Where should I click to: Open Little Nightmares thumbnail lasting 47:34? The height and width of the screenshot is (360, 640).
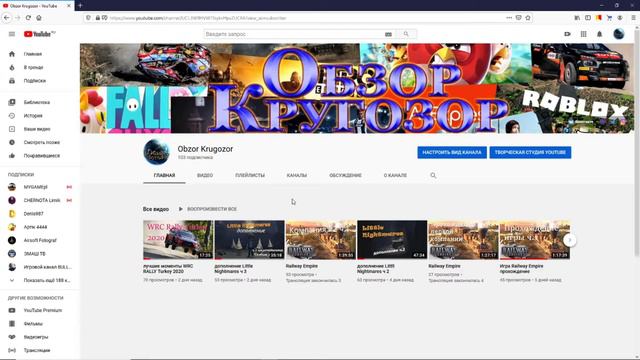click(392, 240)
